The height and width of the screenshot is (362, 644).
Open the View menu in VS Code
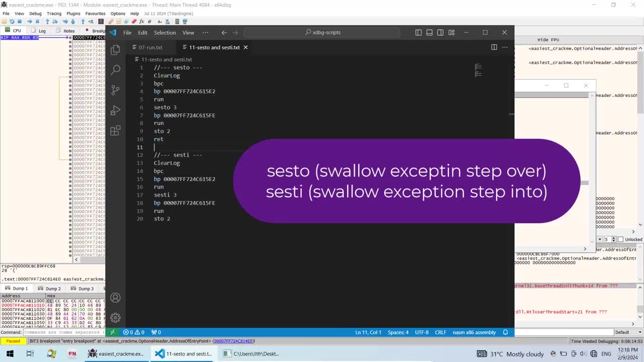coord(188,32)
